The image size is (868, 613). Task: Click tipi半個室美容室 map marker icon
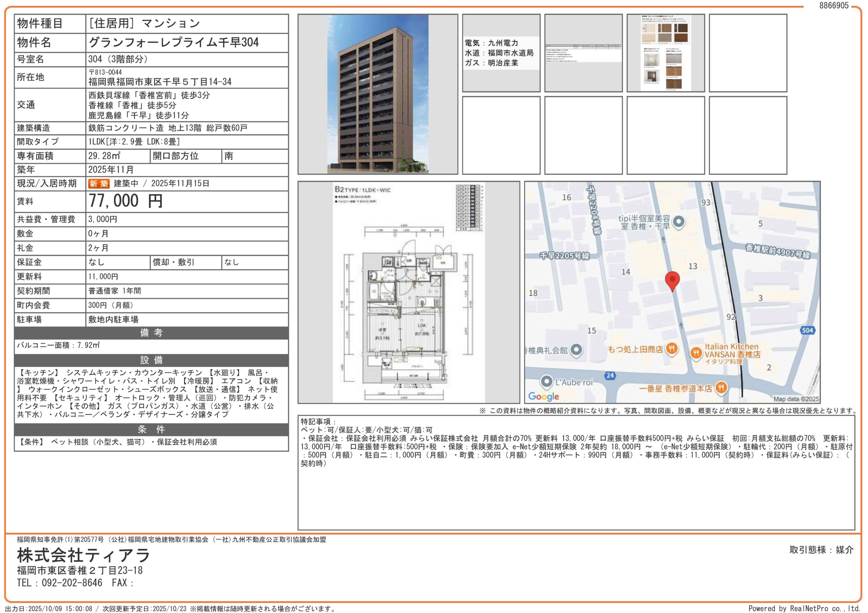(x=679, y=222)
